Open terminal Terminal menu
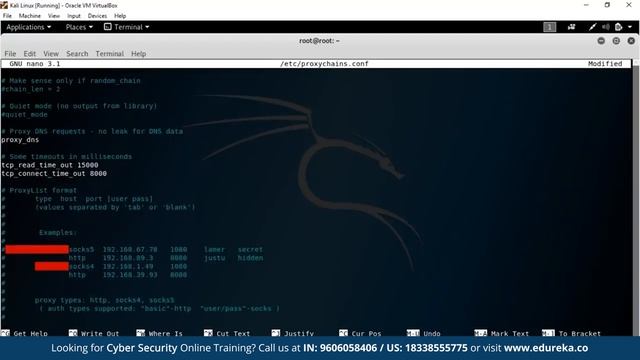The image size is (640, 360). [109, 53]
